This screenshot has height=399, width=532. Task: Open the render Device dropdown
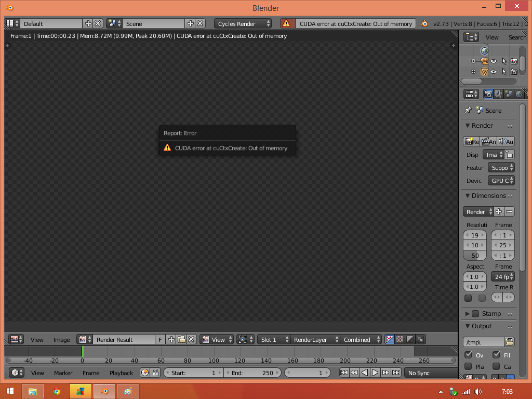[x=501, y=181]
